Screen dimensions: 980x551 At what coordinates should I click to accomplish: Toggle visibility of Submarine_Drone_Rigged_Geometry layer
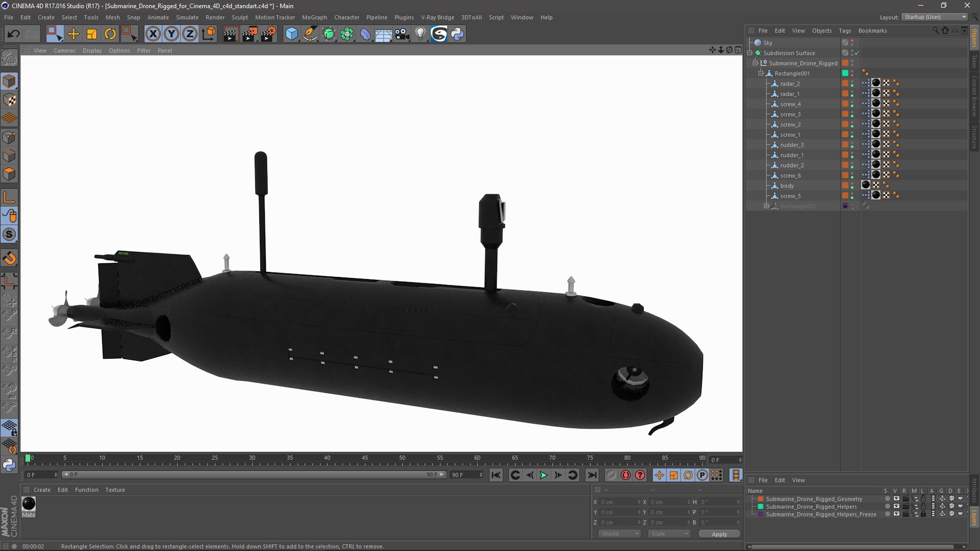[x=896, y=499]
